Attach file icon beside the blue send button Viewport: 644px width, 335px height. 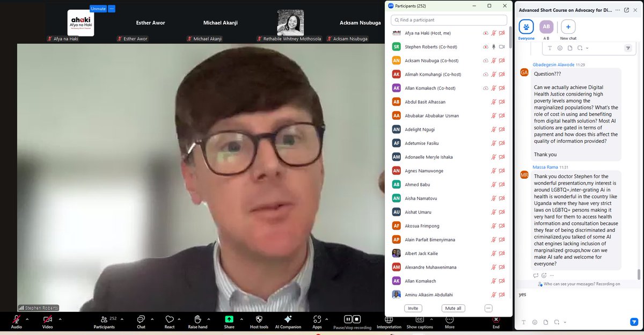pyautogui.click(x=546, y=322)
